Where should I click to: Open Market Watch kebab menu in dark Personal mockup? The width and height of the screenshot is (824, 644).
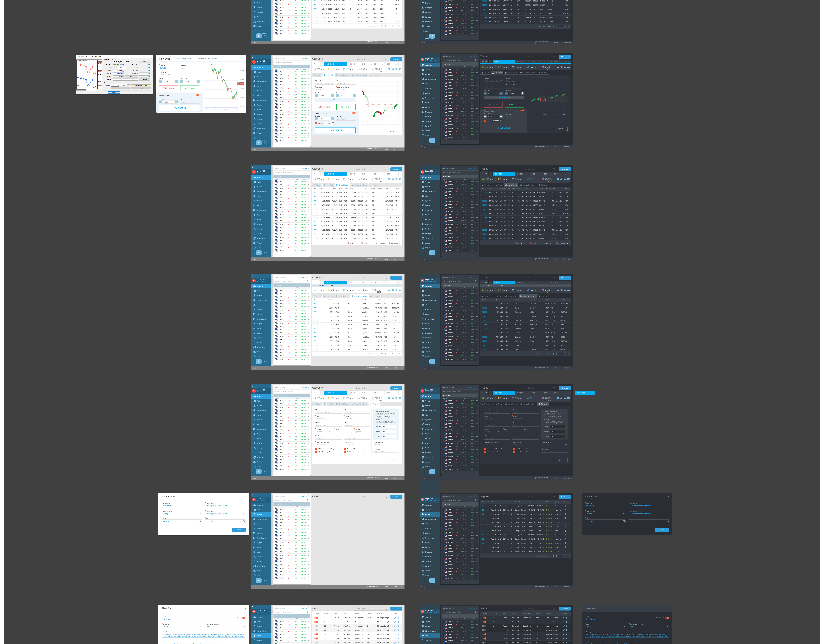pyautogui.click(x=477, y=388)
